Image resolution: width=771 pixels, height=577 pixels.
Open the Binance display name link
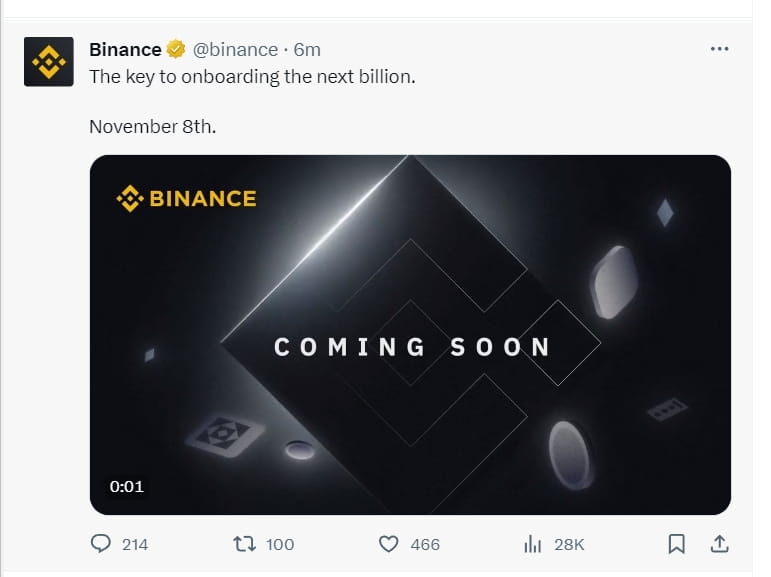click(125, 50)
